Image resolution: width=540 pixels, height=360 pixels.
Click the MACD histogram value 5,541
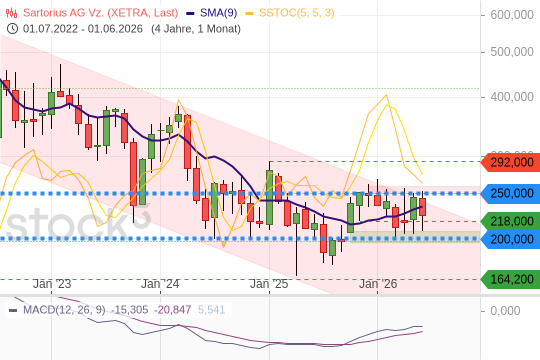click(x=211, y=310)
